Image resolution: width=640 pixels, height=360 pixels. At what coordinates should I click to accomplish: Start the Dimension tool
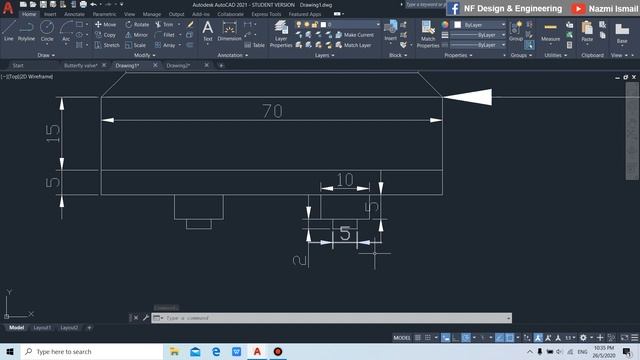(x=229, y=31)
